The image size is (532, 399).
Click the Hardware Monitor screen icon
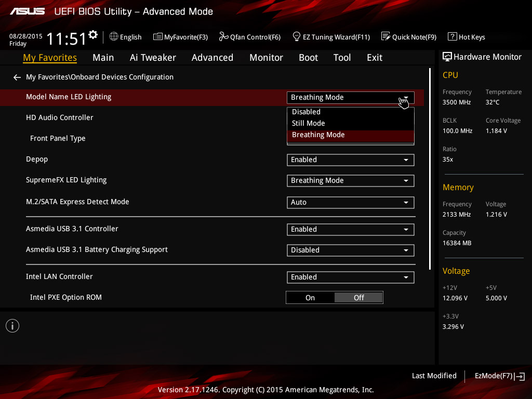point(447,57)
